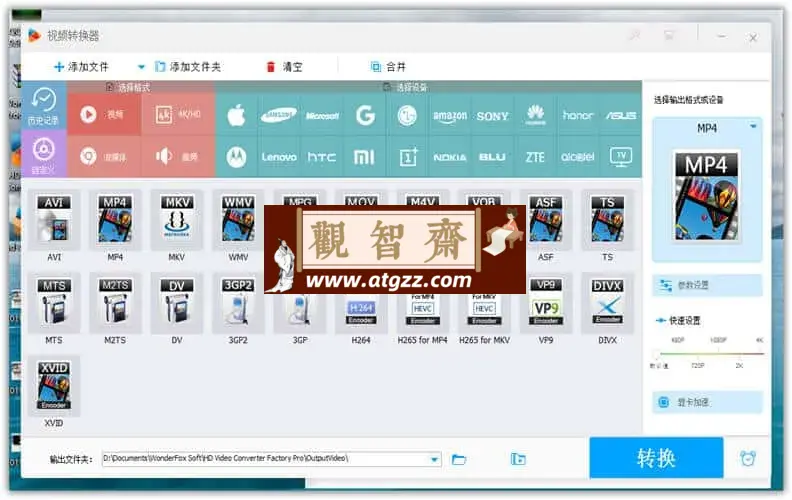792x500 pixels.
Task: Toggle 显卡加速 GPU acceleration
Action: coord(707,403)
